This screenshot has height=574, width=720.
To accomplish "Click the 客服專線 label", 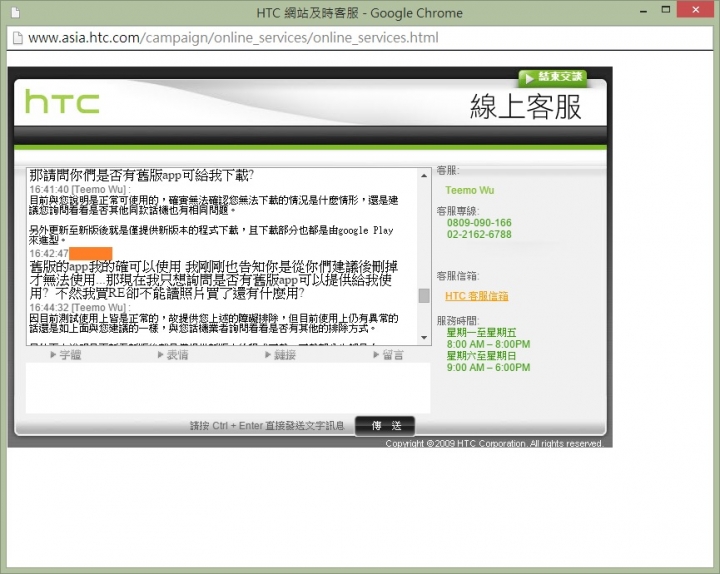I will (x=457, y=211).
